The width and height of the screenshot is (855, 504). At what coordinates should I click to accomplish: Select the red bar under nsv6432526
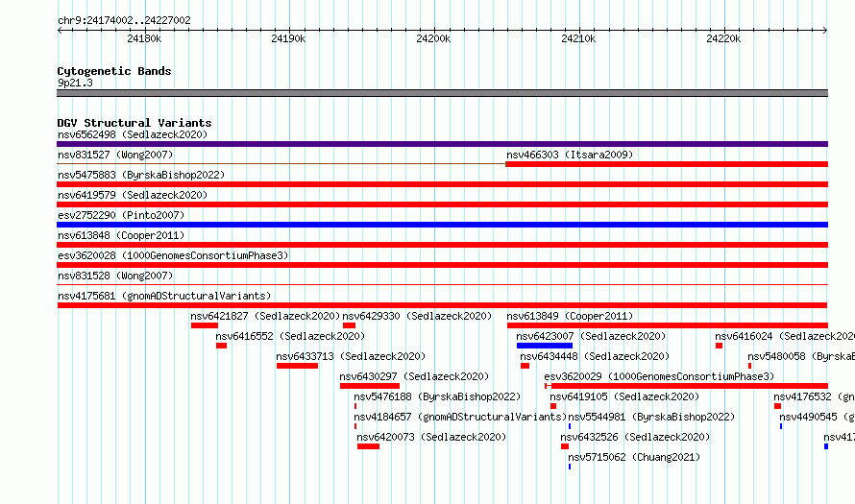(565, 446)
